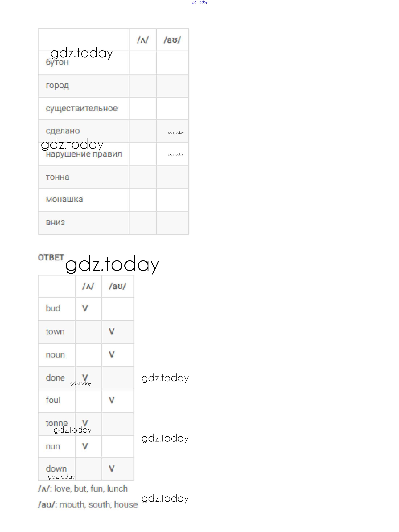
Task: Click the checkmark in the "town" row
Action: (112, 331)
